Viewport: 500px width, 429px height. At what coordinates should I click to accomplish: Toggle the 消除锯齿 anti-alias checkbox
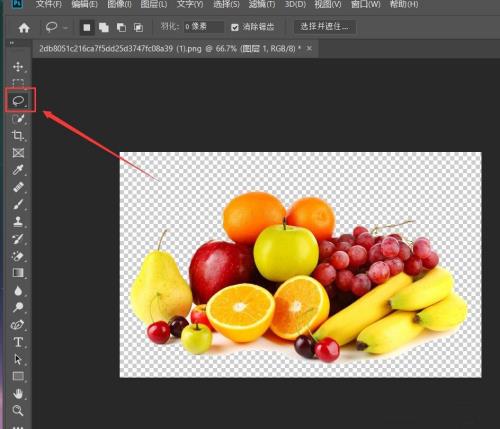click(x=235, y=27)
